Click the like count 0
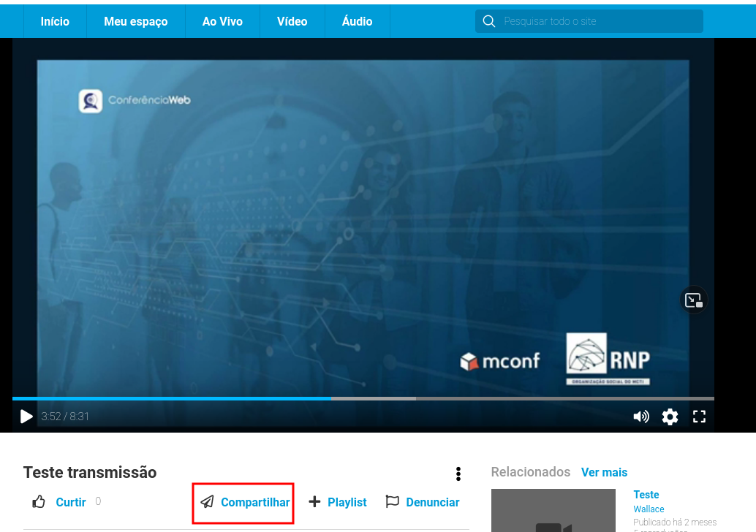Image resolution: width=756 pixels, height=532 pixels. [98, 501]
